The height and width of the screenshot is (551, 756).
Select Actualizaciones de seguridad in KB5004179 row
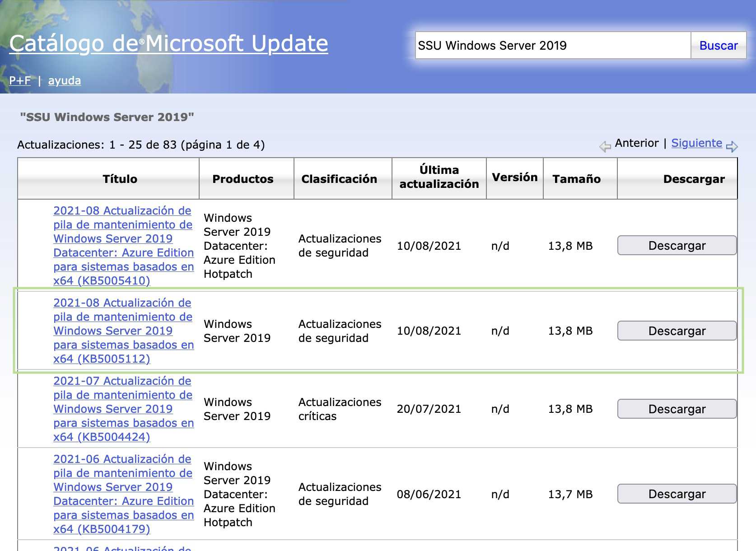coord(340,494)
